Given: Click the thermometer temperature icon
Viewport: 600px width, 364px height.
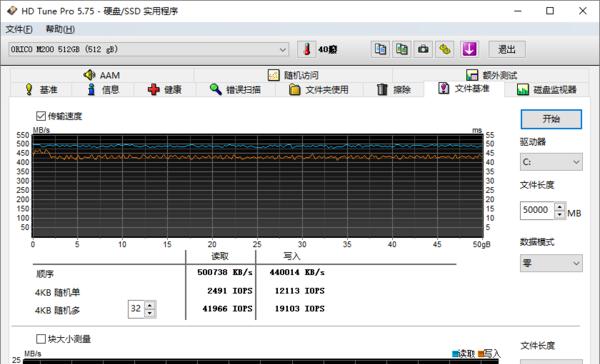Looking at the screenshot, I should [x=307, y=49].
